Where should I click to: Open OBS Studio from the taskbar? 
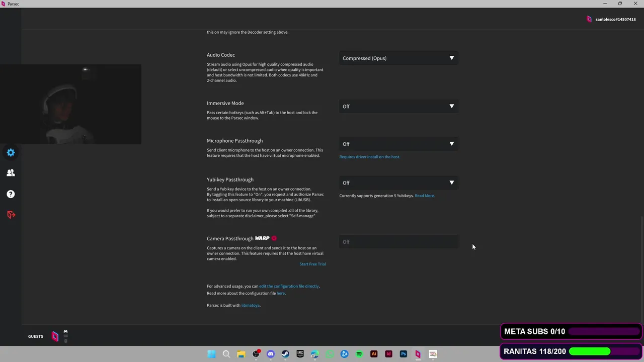(256, 354)
